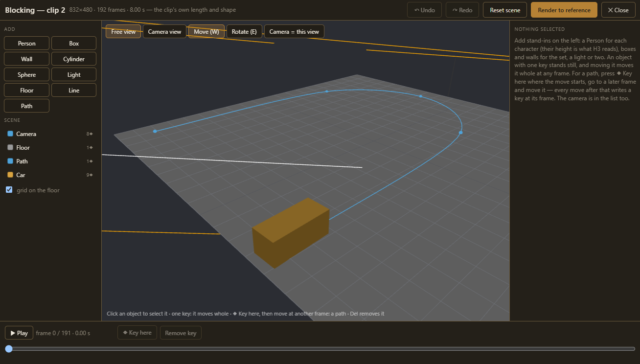Click the orange Car color swatch

click(10, 175)
